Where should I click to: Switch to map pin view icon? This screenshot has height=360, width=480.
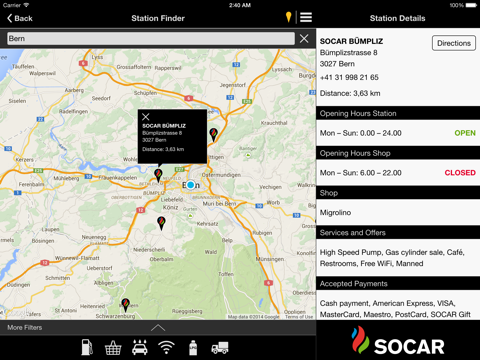(288, 17)
